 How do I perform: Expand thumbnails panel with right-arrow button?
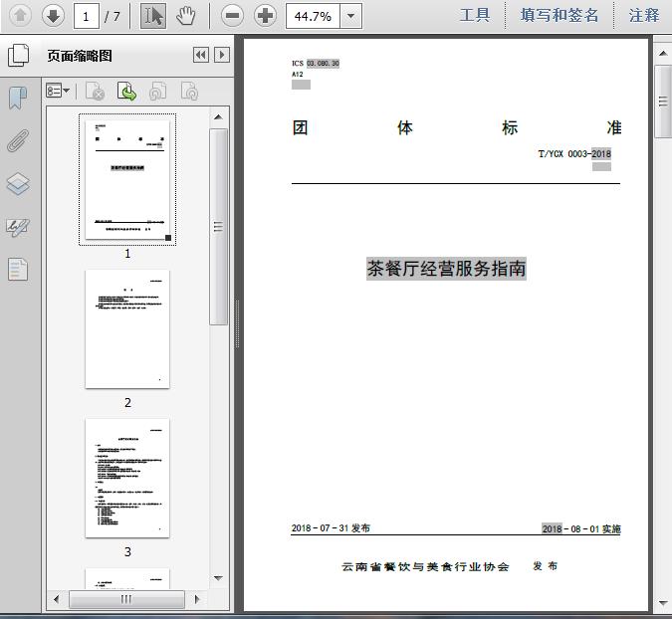click(222, 55)
